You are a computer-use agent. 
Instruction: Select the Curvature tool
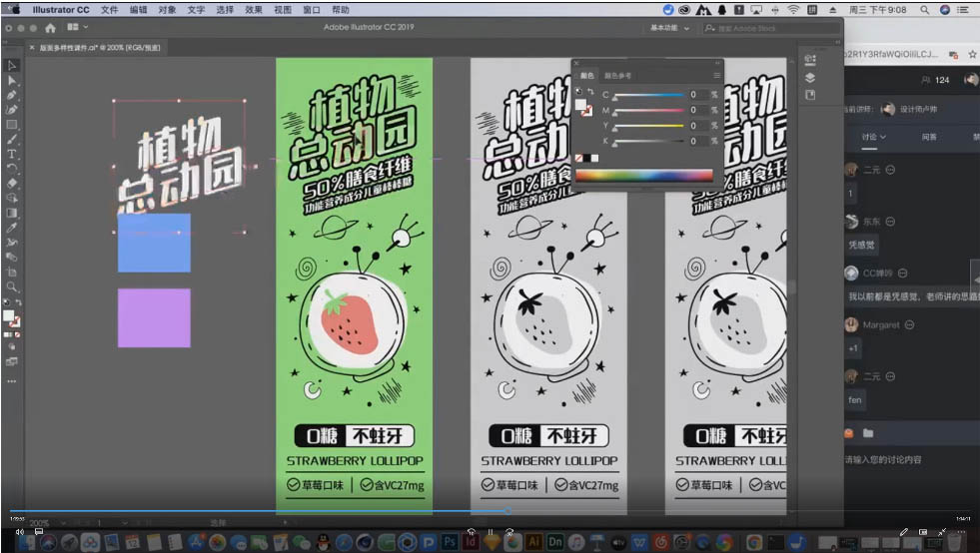pos(11,110)
